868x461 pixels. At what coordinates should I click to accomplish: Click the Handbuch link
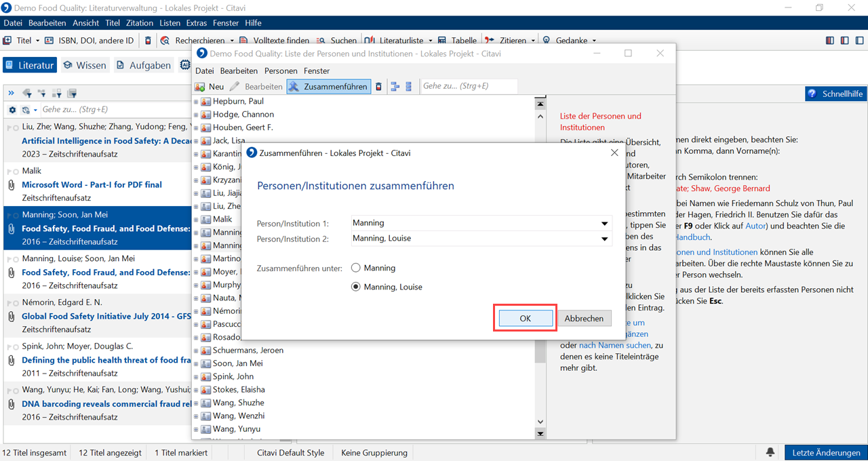click(x=692, y=237)
